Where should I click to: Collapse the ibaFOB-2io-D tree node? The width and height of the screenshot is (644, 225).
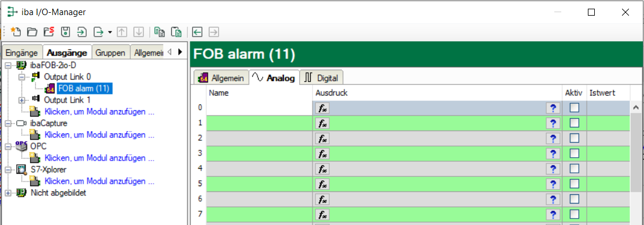click(x=8, y=65)
